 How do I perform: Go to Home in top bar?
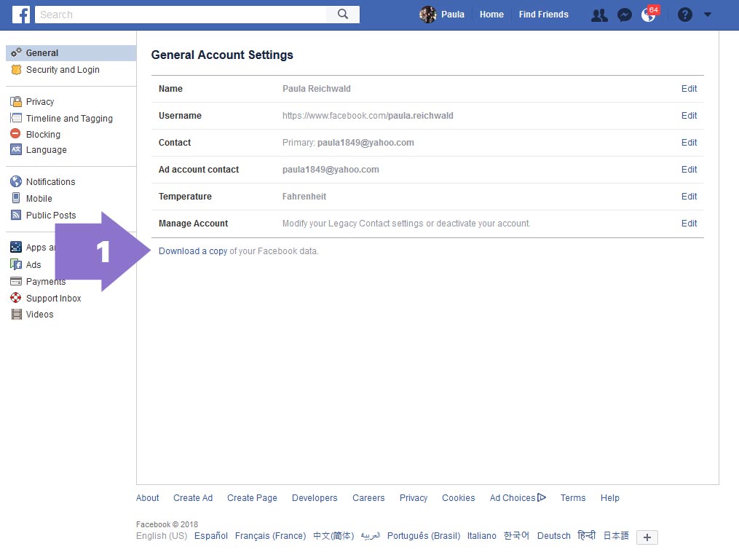(491, 15)
